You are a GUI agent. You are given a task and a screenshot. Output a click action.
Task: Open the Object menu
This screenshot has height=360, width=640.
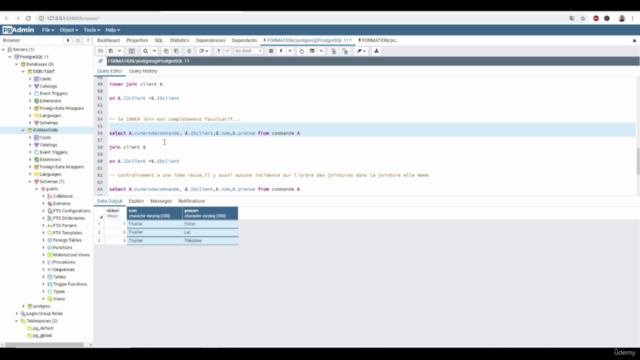pos(69,30)
